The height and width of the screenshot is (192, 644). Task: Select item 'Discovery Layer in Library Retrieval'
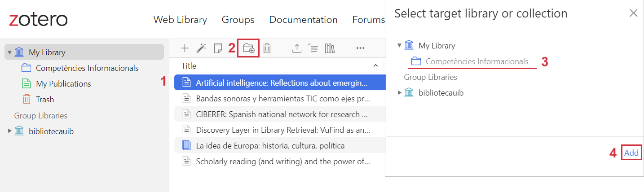(x=280, y=130)
